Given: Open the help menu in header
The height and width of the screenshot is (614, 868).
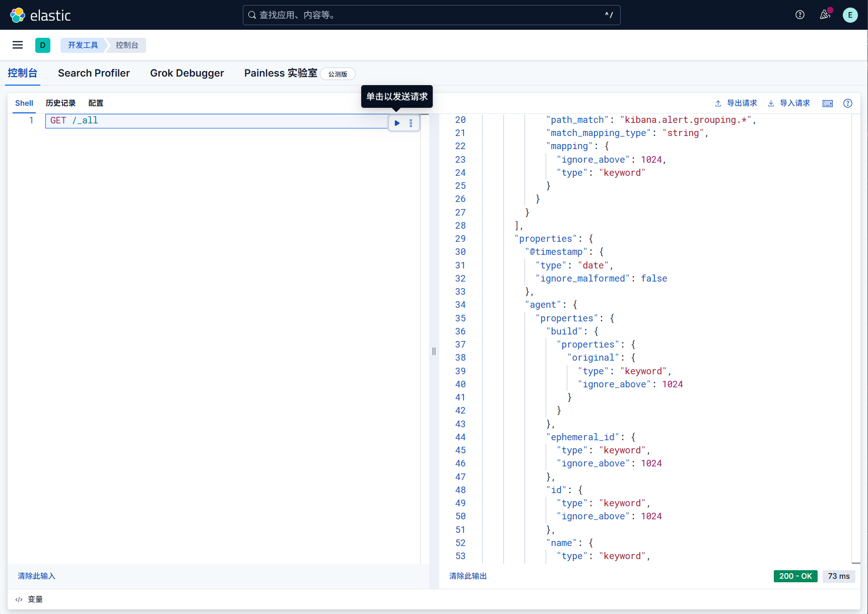Looking at the screenshot, I should [799, 15].
